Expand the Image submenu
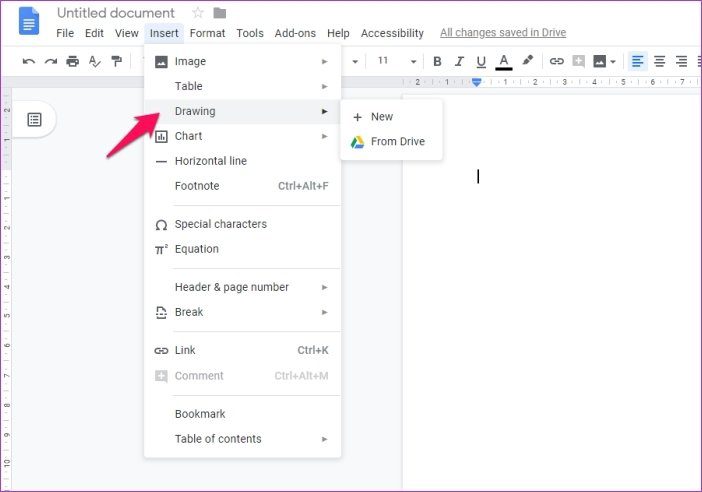The height and width of the screenshot is (492, 702). 242,61
